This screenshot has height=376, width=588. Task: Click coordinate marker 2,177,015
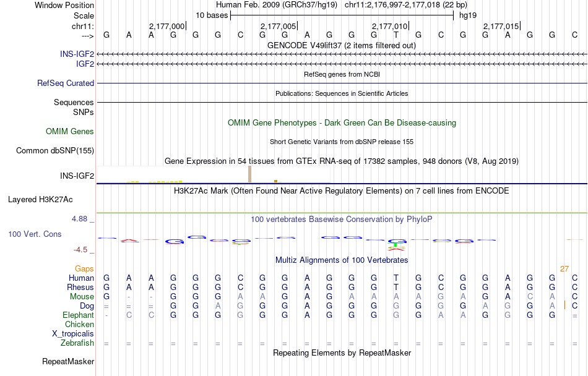(501, 26)
